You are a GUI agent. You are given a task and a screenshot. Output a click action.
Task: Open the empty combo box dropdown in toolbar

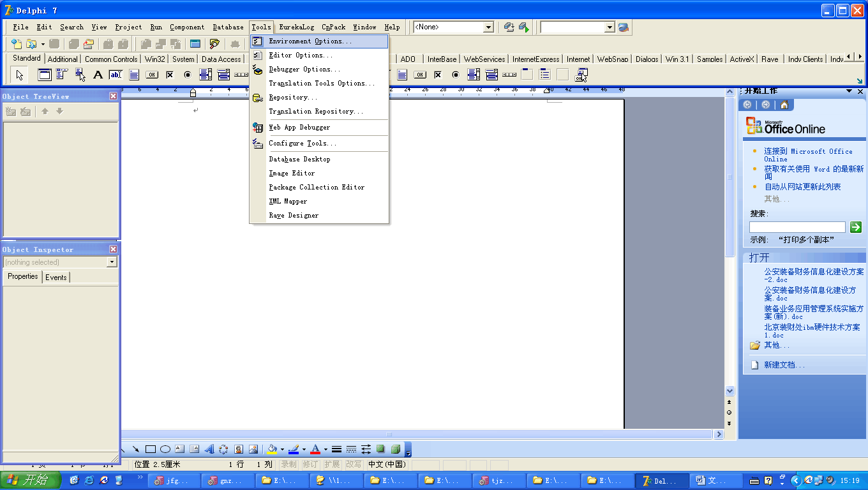[610, 27]
